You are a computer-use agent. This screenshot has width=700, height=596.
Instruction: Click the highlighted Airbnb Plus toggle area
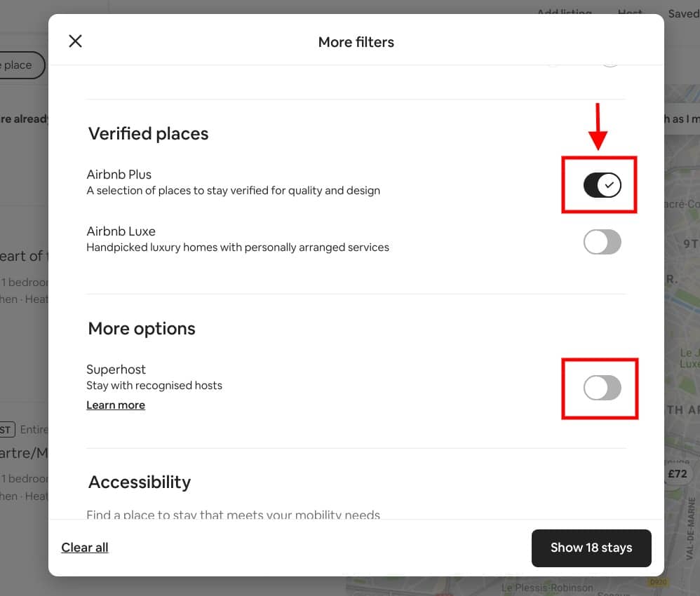(x=599, y=184)
